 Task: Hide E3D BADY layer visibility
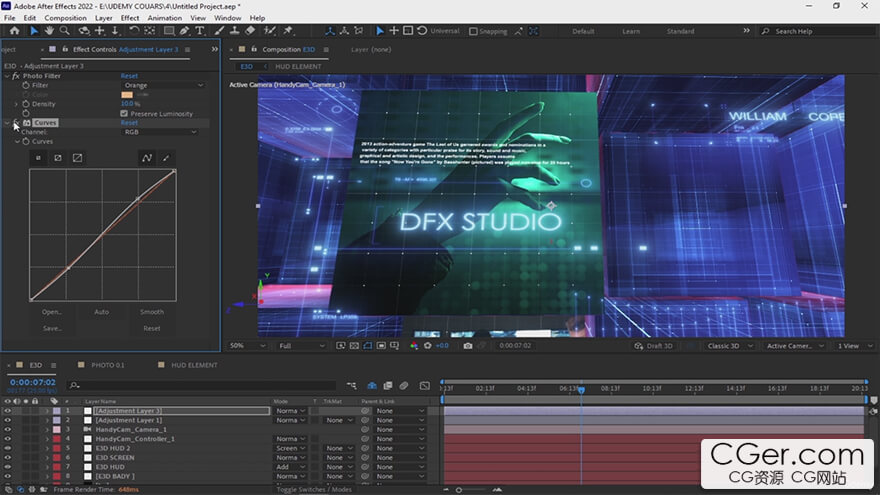tap(7, 476)
